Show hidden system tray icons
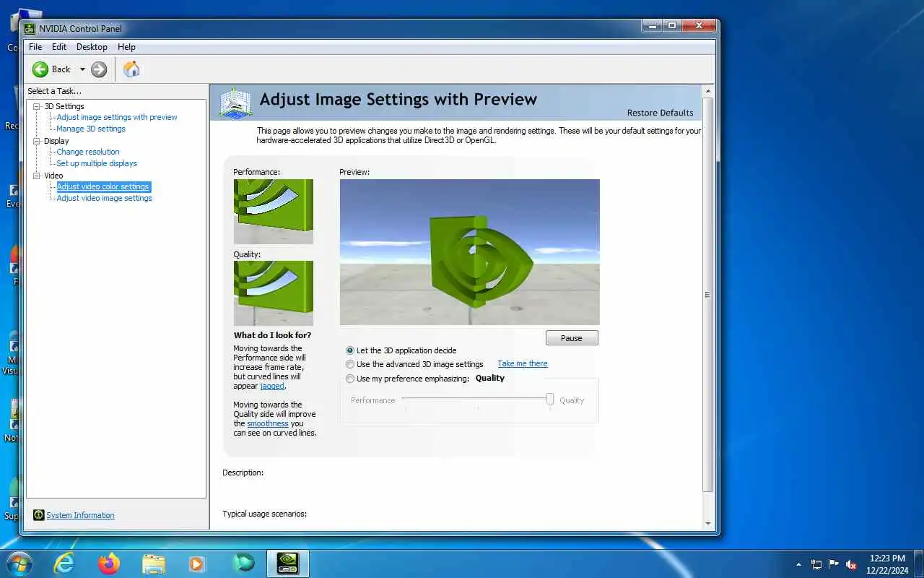 pyautogui.click(x=798, y=564)
